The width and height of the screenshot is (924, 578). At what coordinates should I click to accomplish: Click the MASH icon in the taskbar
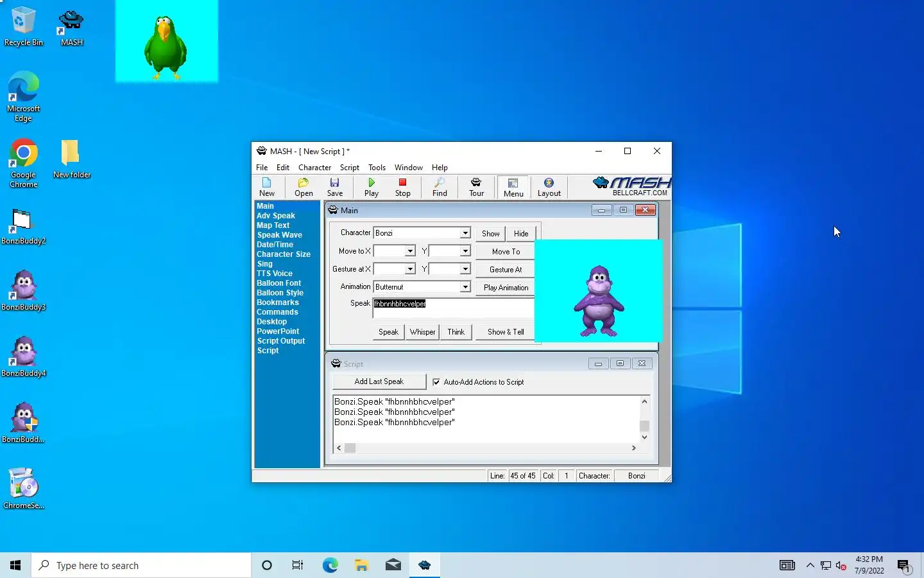click(424, 565)
